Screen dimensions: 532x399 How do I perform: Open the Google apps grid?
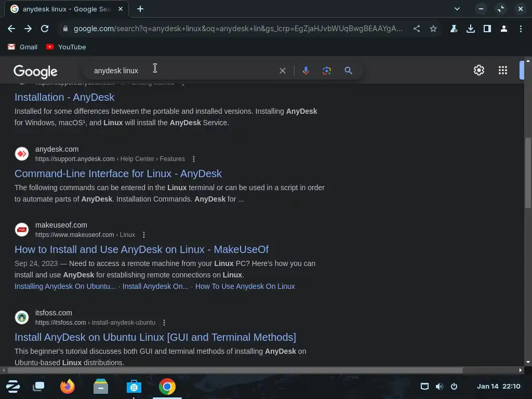pyautogui.click(x=503, y=70)
